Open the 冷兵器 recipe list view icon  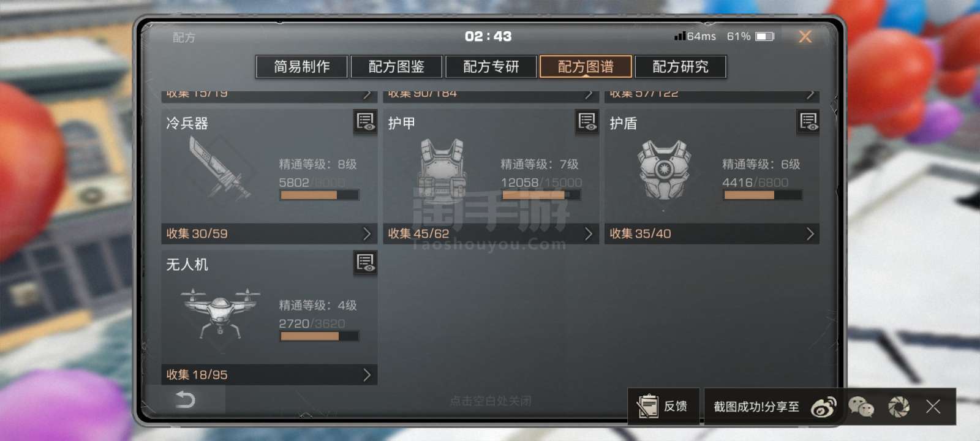pyautogui.click(x=366, y=122)
